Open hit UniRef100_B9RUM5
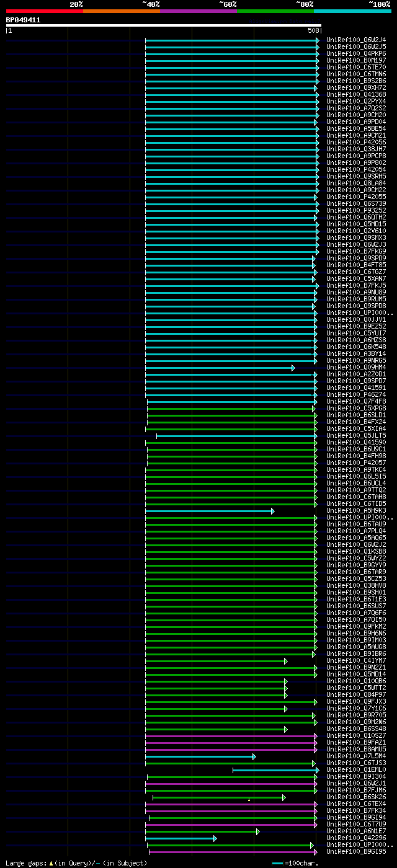The width and height of the screenshot is (397, 868). [x=356, y=299]
